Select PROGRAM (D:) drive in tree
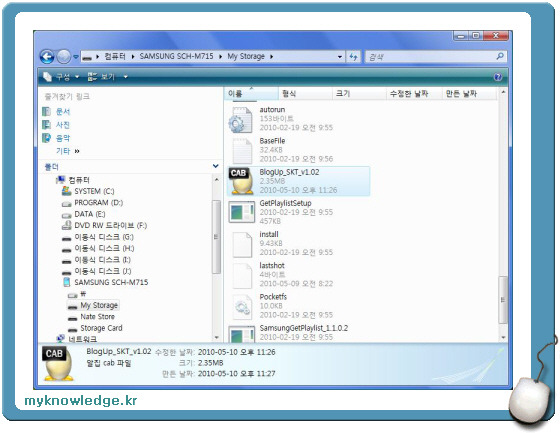Image resolution: width=560 pixels, height=433 pixels. [99, 203]
